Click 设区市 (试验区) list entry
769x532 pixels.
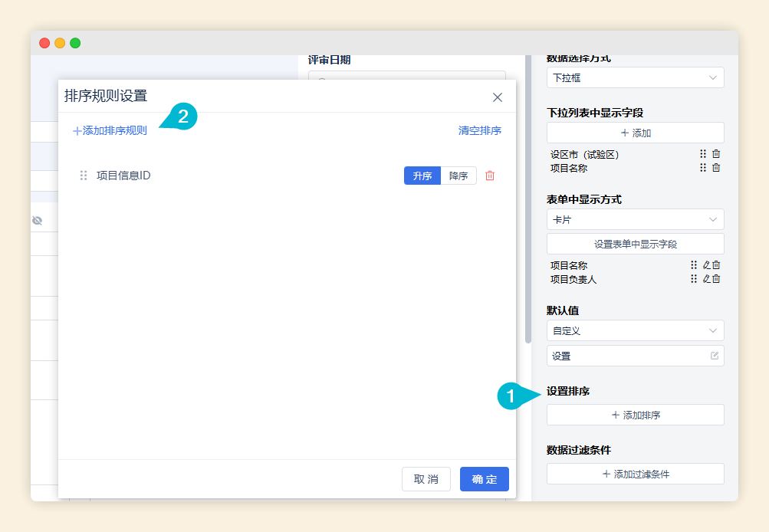pos(584,154)
